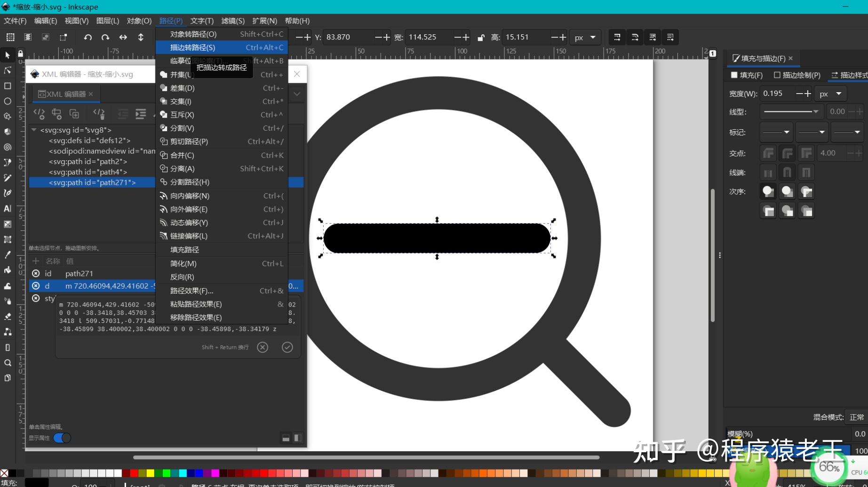This screenshot has width=868, height=487.
Task: Commit the edited d attribute with checkmark button
Action: [287, 347]
